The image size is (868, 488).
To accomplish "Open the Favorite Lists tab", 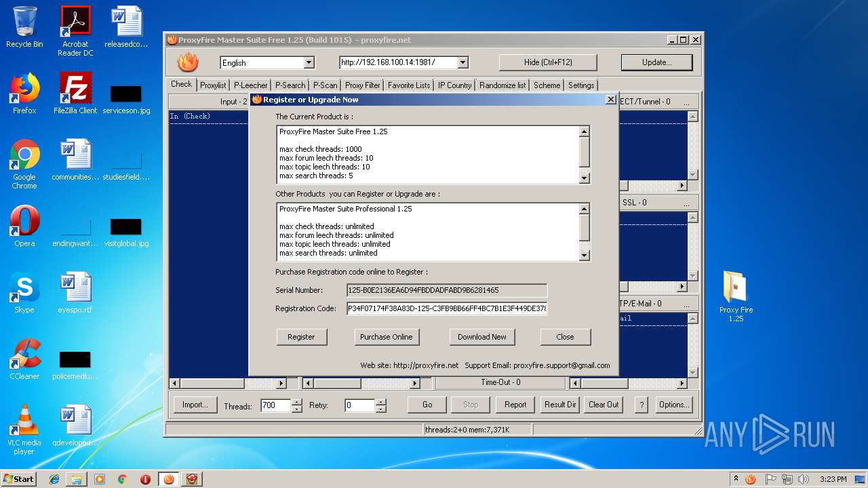I will pyautogui.click(x=409, y=85).
